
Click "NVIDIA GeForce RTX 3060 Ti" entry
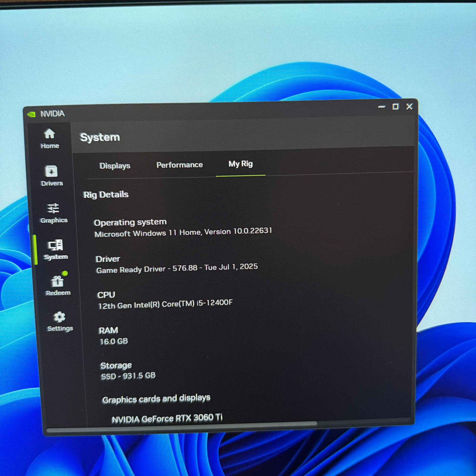167,418
